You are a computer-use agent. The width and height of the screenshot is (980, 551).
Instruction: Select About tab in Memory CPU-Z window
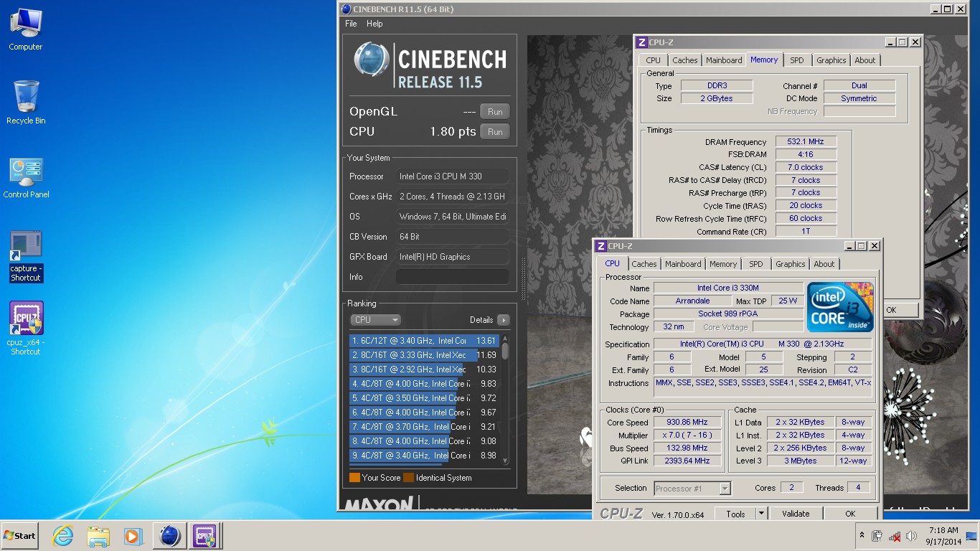tap(865, 60)
